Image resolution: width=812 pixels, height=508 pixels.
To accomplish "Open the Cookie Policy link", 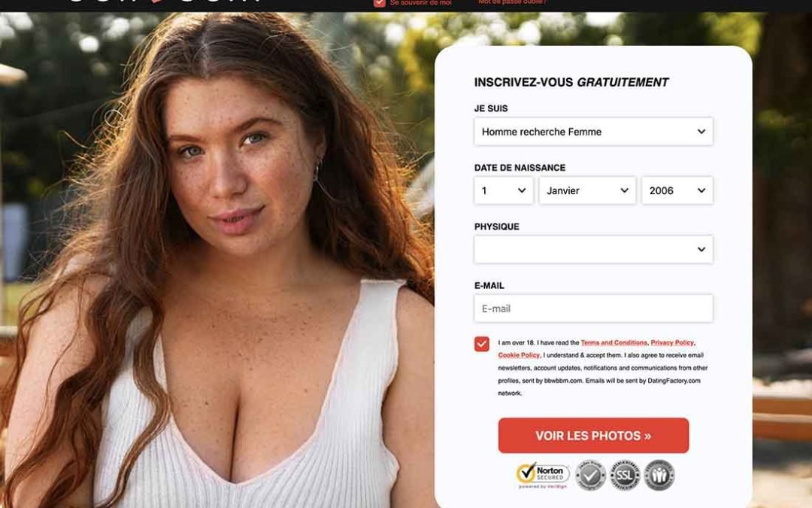I will tap(519, 355).
